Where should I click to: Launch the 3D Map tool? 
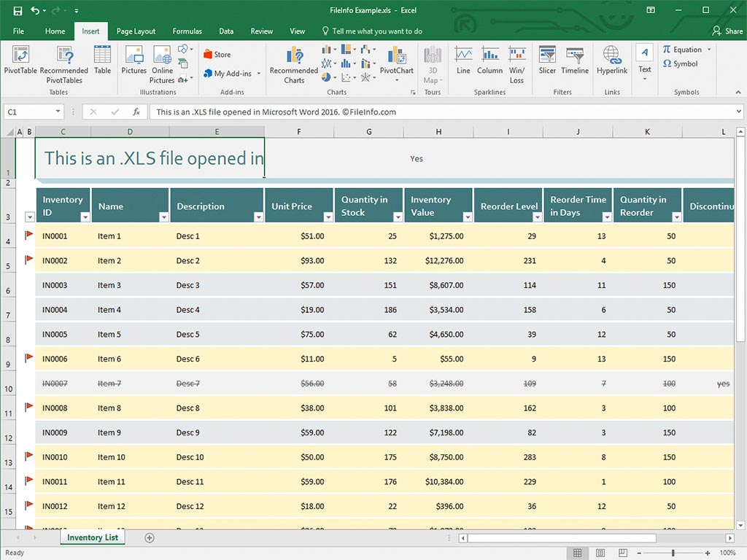[432, 64]
